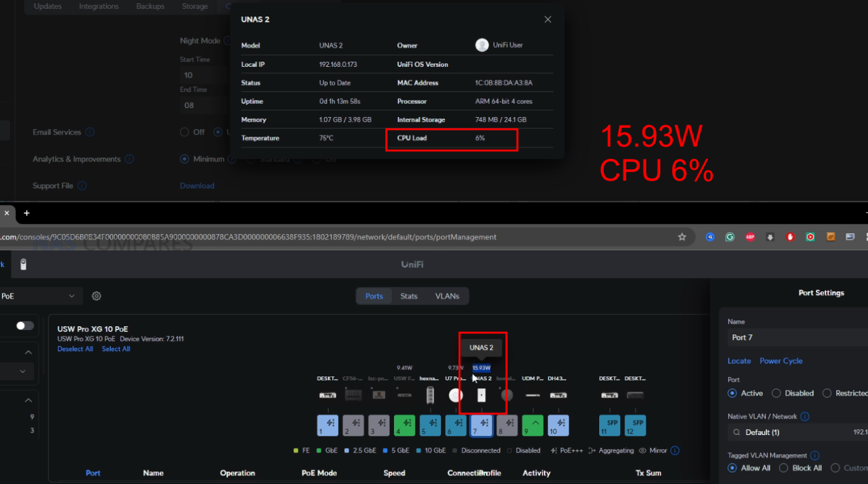This screenshot has height=484, width=868.
Task: Select SFP port 11
Action: click(x=609, y=425)
